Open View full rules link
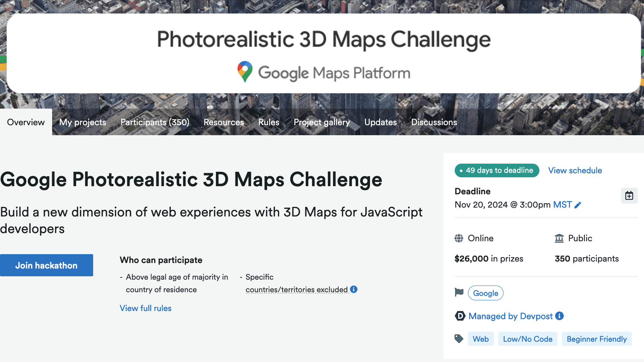Screen dimensions: 644x362 tap(145, 308)
